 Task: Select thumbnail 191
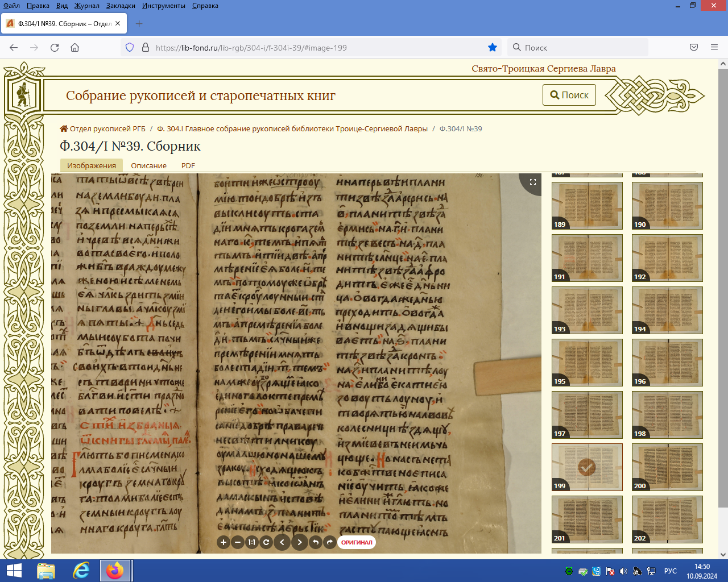click(587, 258)
